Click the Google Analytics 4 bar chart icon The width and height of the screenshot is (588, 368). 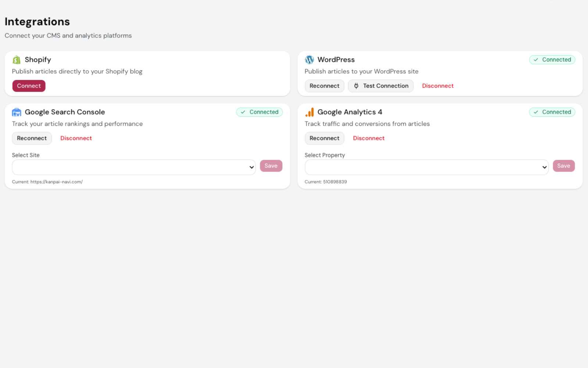[309, 112]
